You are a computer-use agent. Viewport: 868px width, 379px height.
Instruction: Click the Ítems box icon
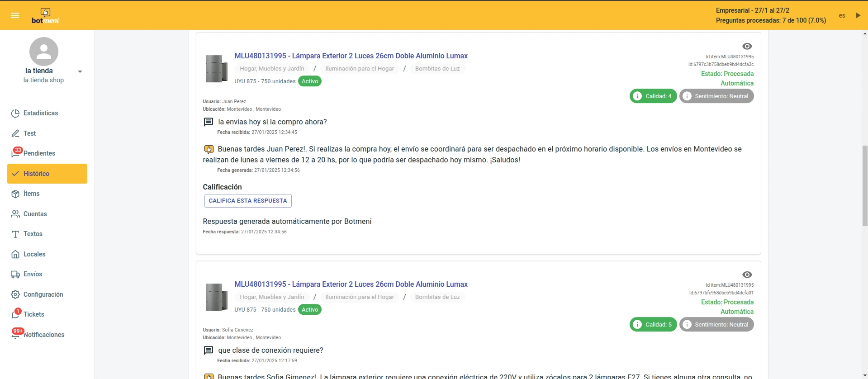click(15, 194)
